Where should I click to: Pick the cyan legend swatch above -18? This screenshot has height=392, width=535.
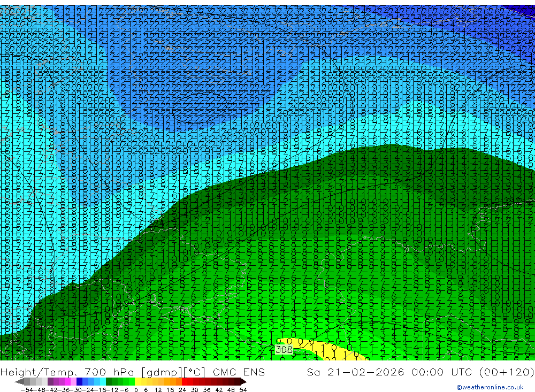click(103, 382)
